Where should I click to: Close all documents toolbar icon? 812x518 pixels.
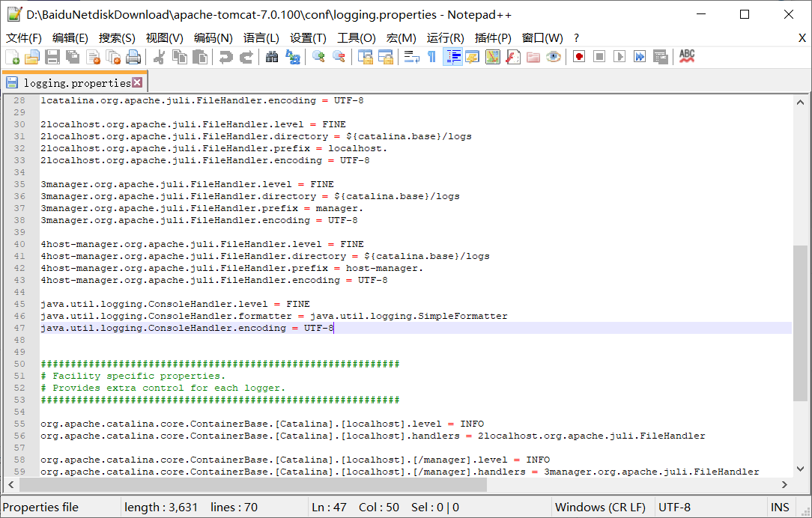coord(113,57)
